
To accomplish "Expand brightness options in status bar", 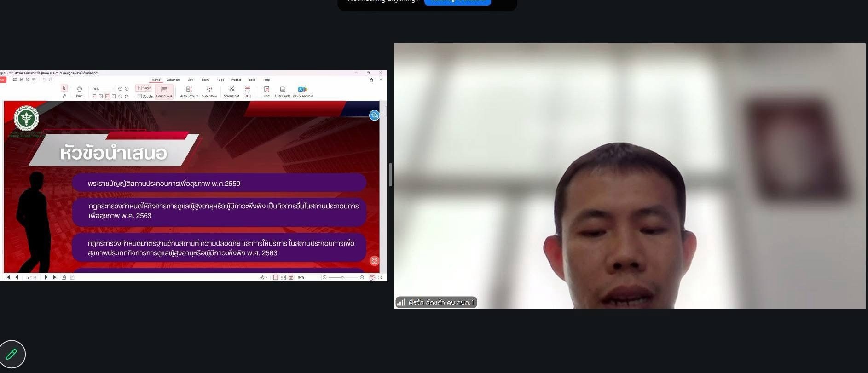I will click(x=264, y=277).
